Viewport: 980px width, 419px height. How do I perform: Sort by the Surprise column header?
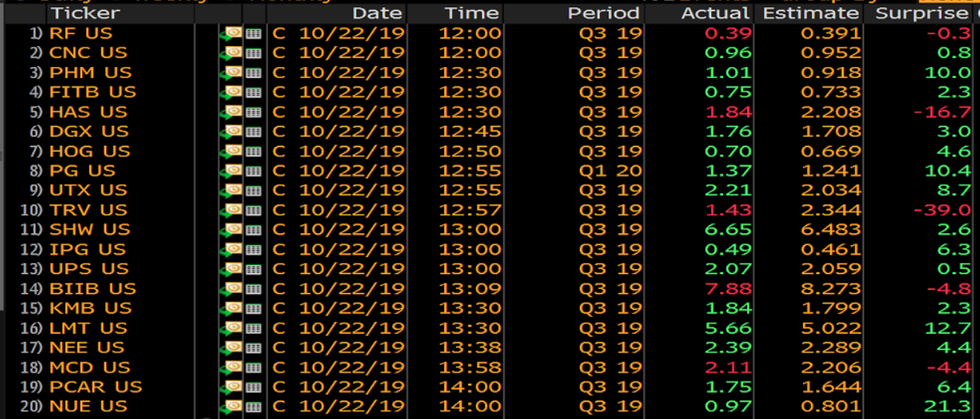pyautogui.click(x=923, y=14)
